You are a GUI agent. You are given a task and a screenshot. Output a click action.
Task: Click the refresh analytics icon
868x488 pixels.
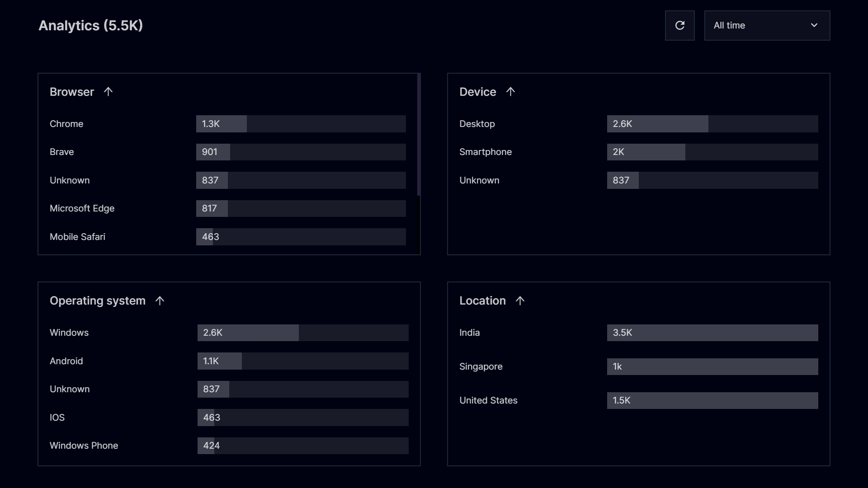click(x=679, y=25)
